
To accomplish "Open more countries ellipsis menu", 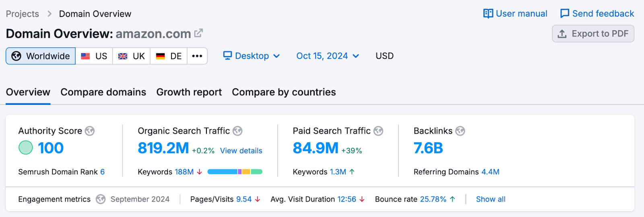I will (197, 56).
